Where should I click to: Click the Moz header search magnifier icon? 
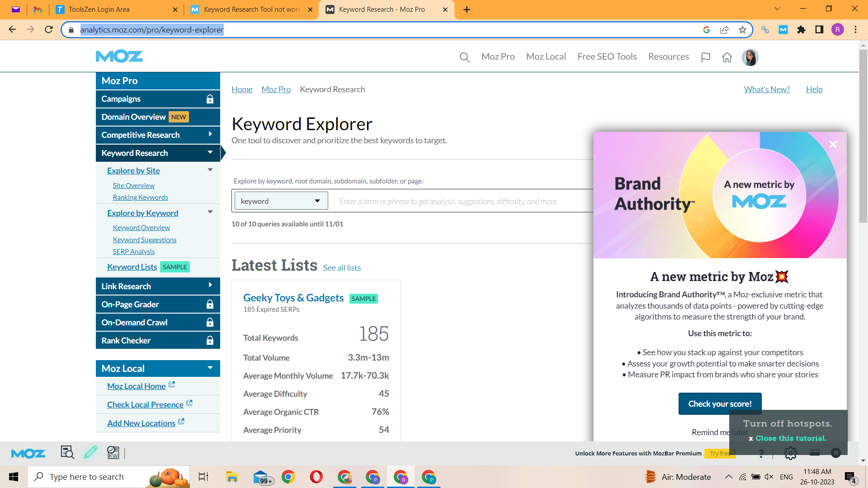[x=464, y=57]
